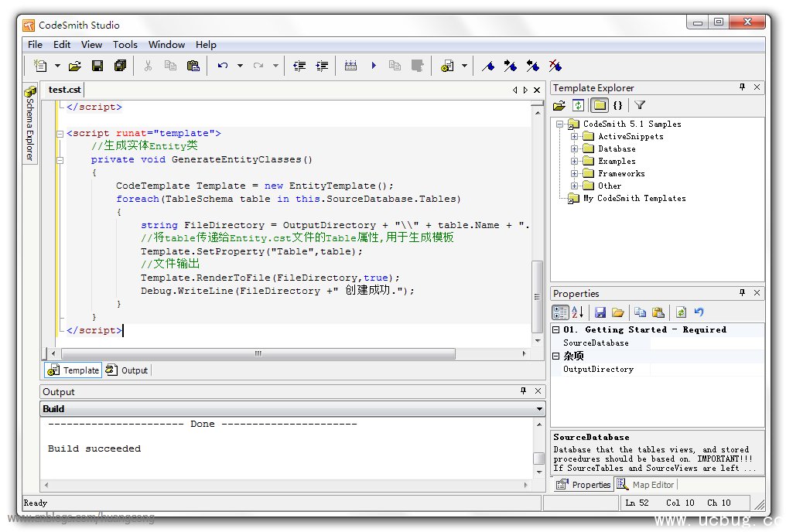Run the template with the play arrow
Image resolution: width=786 pixels, height=532 pixels.
tap(374, 66)
